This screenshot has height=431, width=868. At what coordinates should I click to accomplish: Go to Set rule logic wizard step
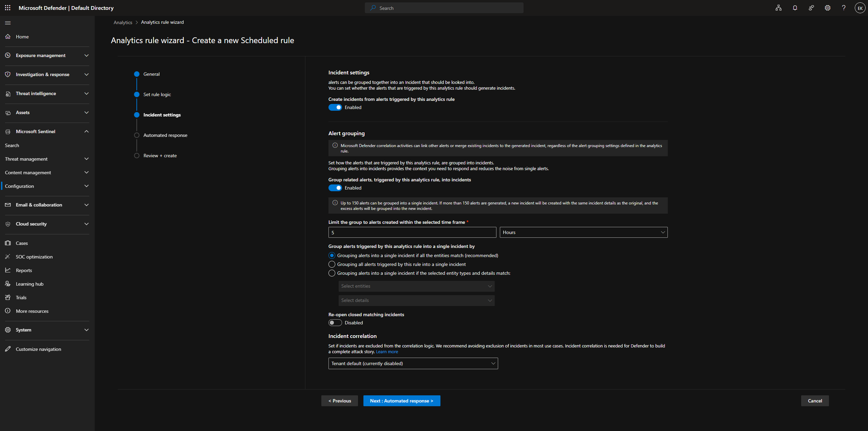[x=157, y=94]
